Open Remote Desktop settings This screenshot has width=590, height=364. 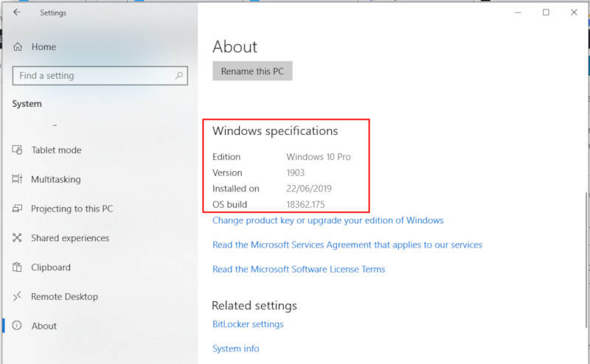tap(64, 297)
